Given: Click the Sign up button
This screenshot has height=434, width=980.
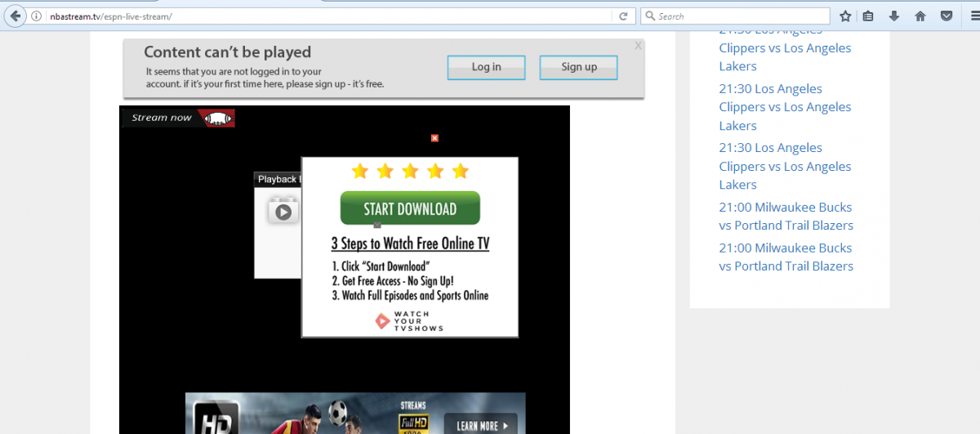Looking at the screenshot, I should (x=578, y=67).
